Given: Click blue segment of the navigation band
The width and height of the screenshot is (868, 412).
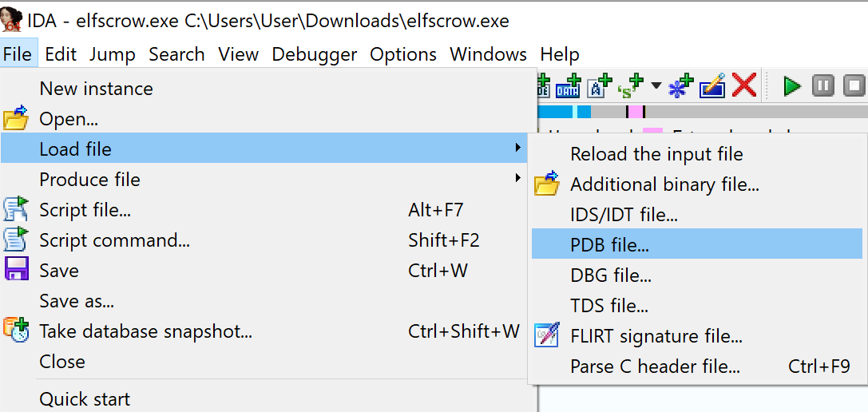Looking at the screenshot, I should [x=555, y=112].
